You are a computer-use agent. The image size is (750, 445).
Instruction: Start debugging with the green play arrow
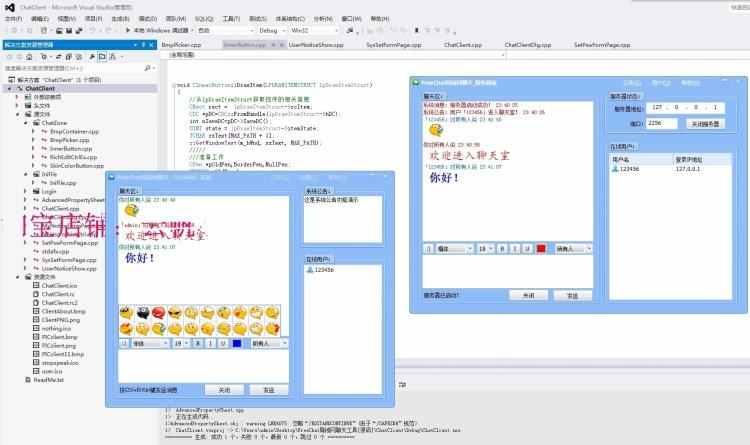coord(128,30)
